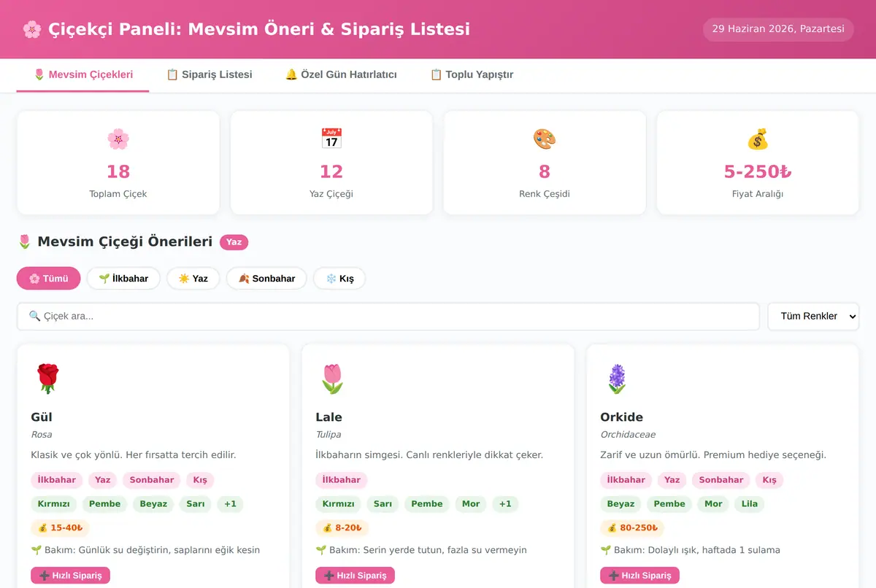Click the Toplam Çiçek count 18

(118, 171)
